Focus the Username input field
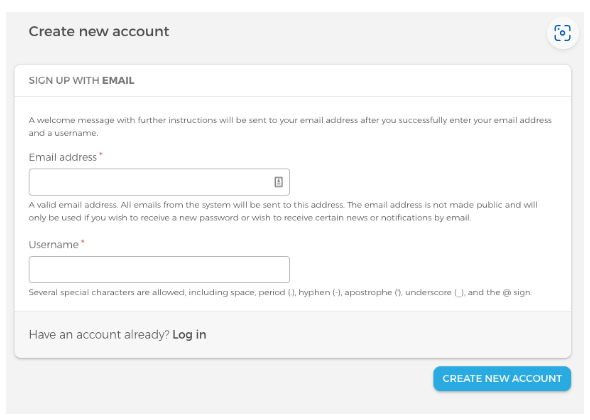Viewport: 590px width, 420px height. tap(159, 269)
